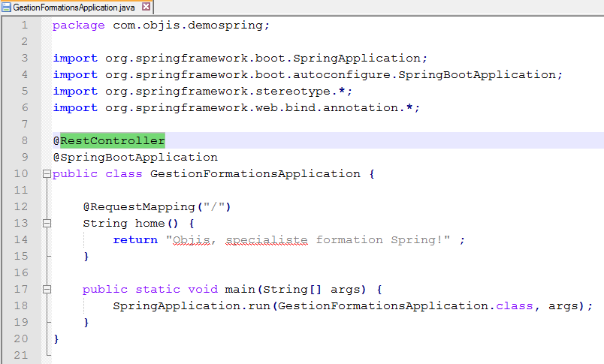Click the SpringApplication.run call on line 18

click(352, 306)
